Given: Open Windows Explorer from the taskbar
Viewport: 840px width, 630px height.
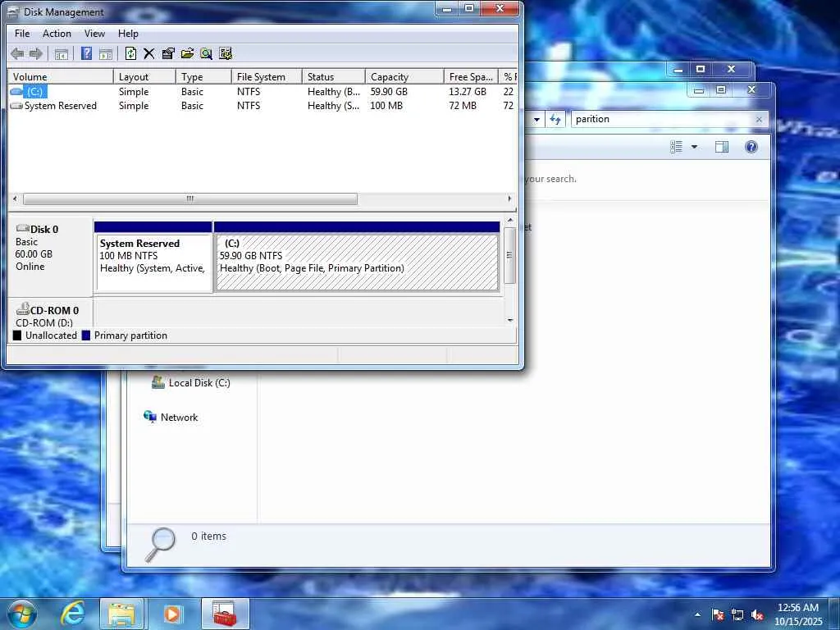Looking at the screenshot, I should click(121, 614).
